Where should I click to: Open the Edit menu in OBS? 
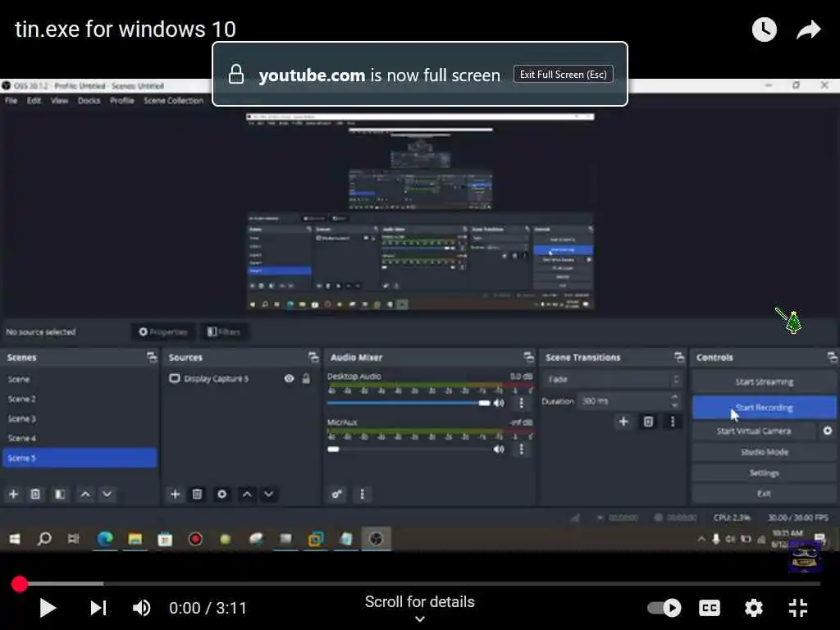(x=34, y=101)
